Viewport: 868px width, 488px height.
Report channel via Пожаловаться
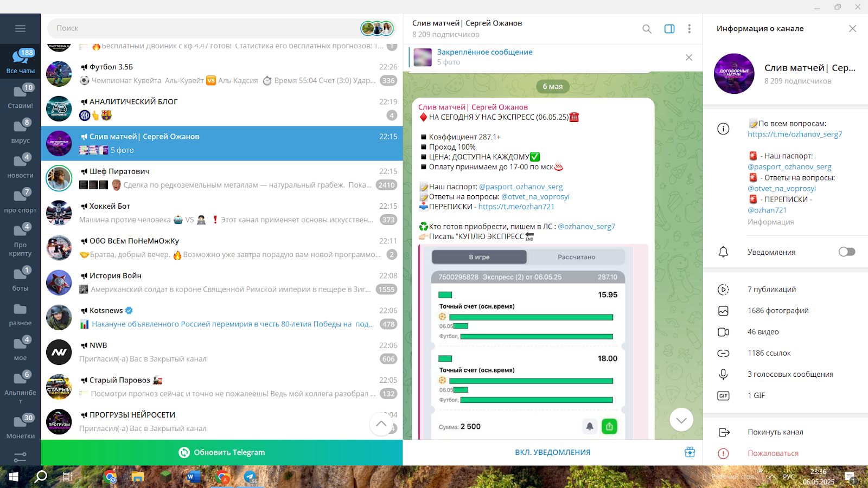[x=773, y=453]
